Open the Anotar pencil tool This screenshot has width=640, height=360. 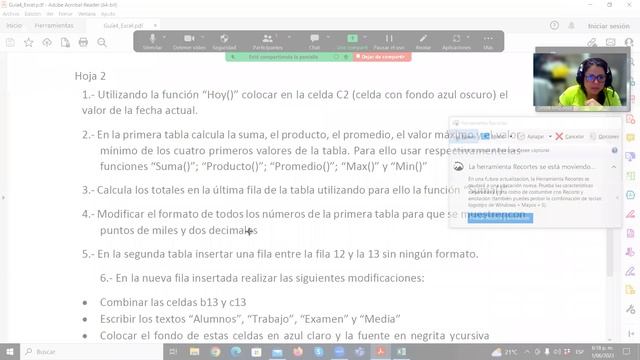point(423,41)
